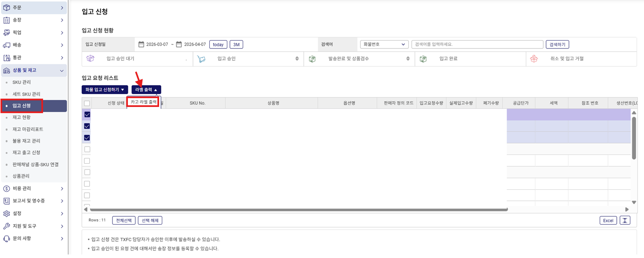
Task: Expand the 화물 입고 신청하기 dropdown button
Action: pyautogui.click(x=105, y=89)
